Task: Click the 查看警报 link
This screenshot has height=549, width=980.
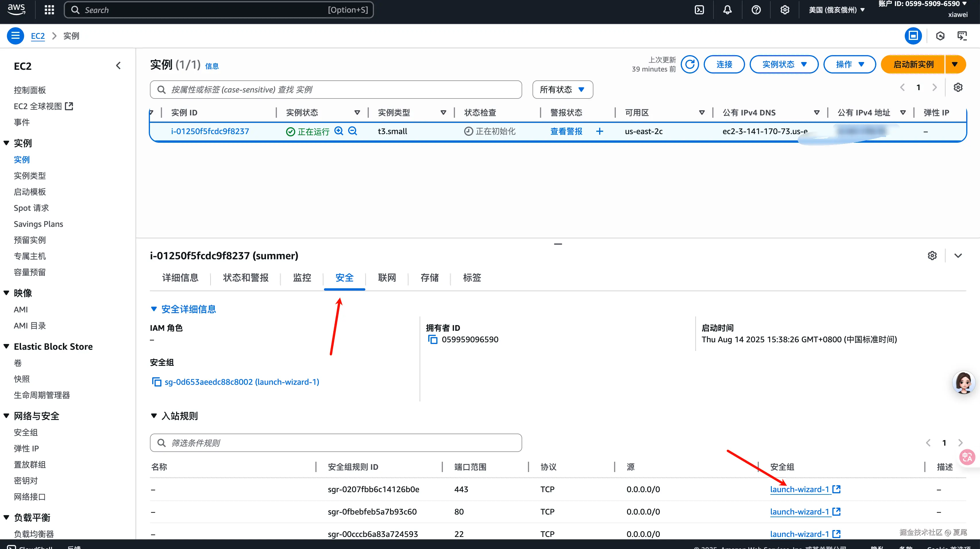Action: coord(566,131)
